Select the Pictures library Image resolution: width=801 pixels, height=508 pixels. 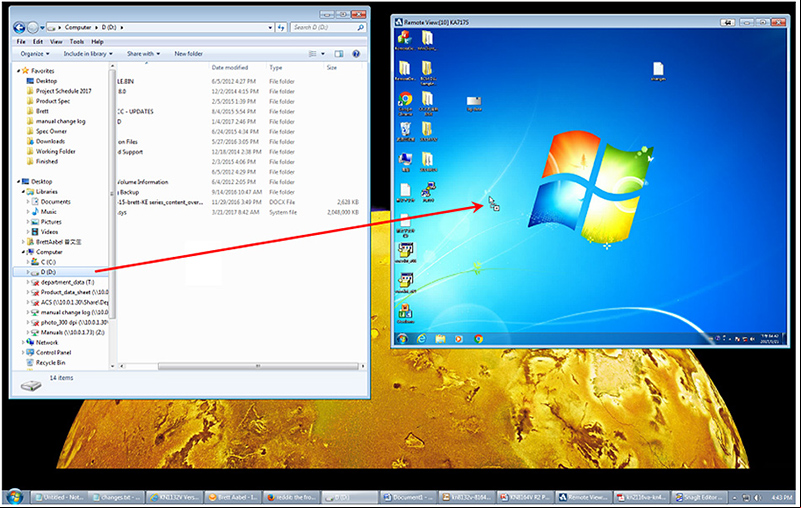click(51, 222)
